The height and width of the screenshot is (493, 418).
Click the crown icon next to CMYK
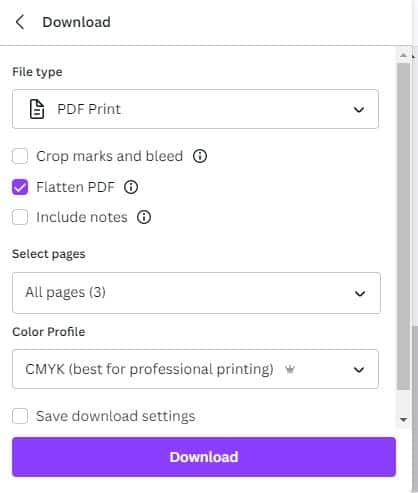(290, 369)
